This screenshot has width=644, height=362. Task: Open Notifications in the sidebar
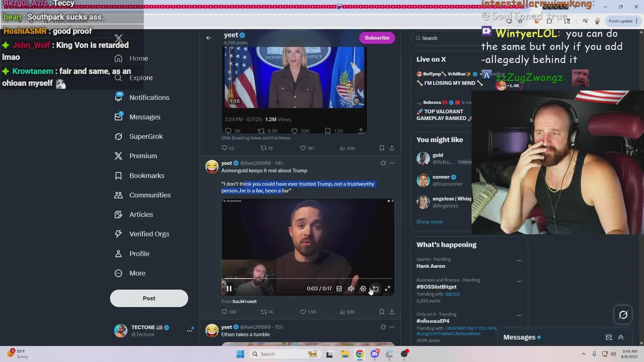pos(142,98)
